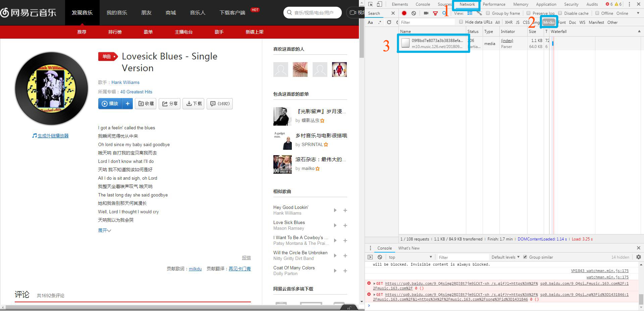Toggle the red filter funnel icon

point(435,13)
